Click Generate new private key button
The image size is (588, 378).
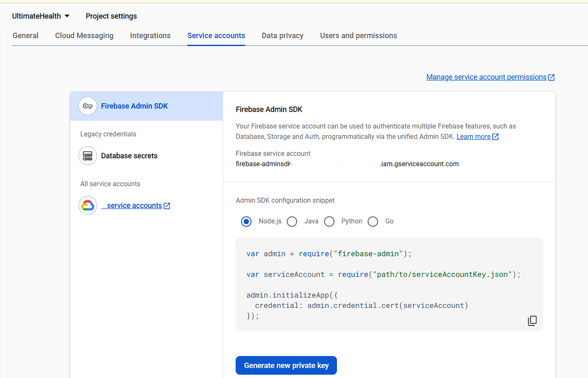click(x=286, y=365)
